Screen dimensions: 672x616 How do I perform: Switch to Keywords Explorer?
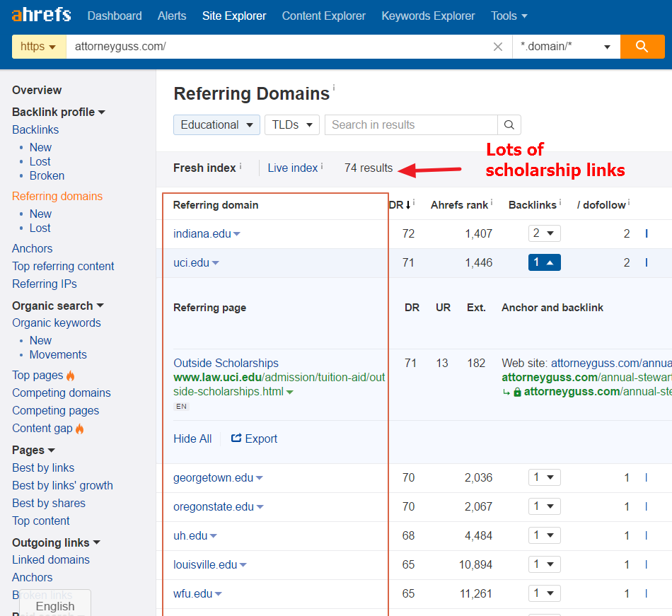point(428,16)
